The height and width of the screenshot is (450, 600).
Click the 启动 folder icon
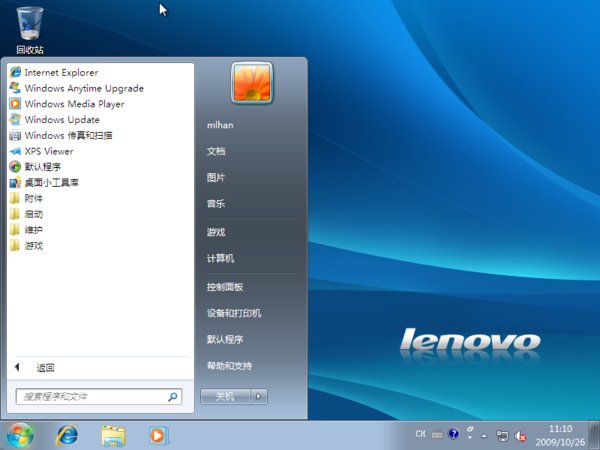tap(15, 214)
